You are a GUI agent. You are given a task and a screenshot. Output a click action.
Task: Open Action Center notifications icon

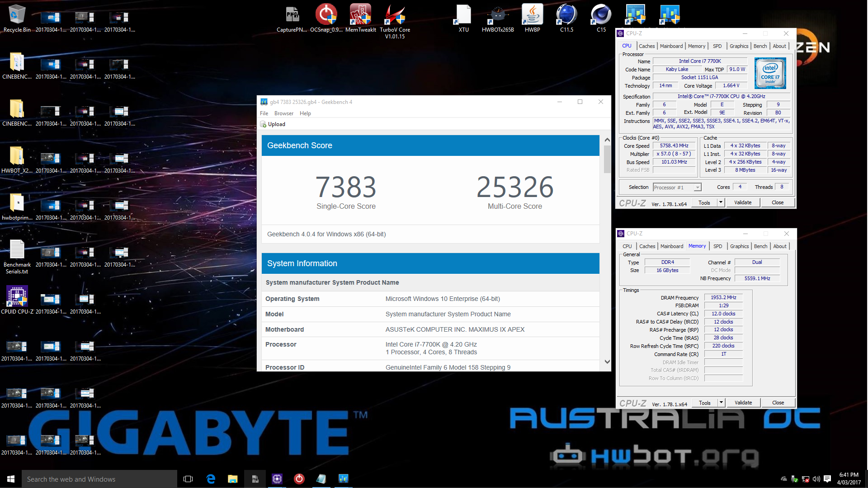click(827, 479)
